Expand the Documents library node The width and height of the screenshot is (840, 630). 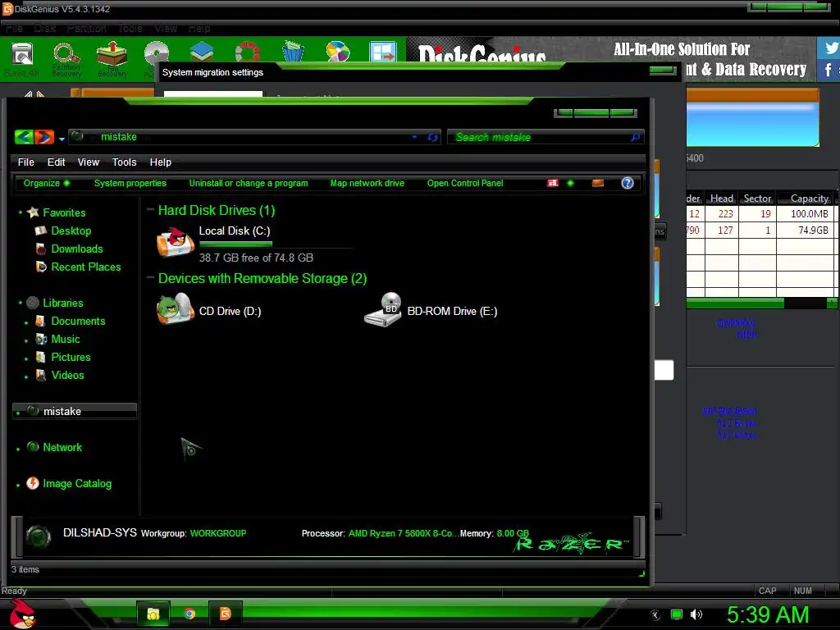[x=26, y=322]
